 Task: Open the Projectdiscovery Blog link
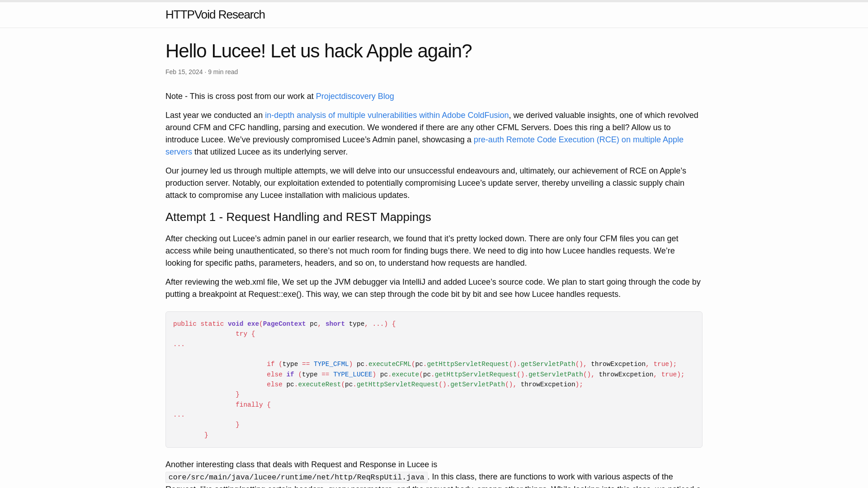tap(355, 96)
